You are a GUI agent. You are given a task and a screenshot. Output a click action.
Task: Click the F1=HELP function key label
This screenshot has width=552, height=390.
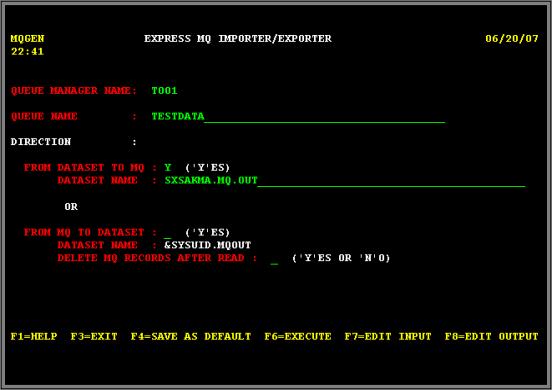34,336
